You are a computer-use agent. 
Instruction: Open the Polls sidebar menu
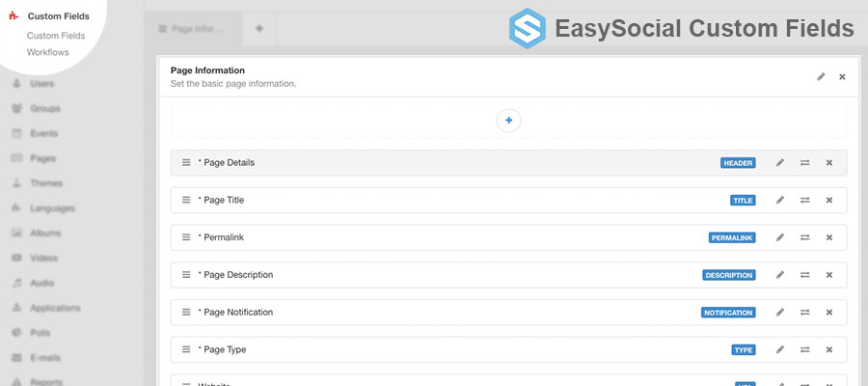pyautogui.click(x=40, y=333)
